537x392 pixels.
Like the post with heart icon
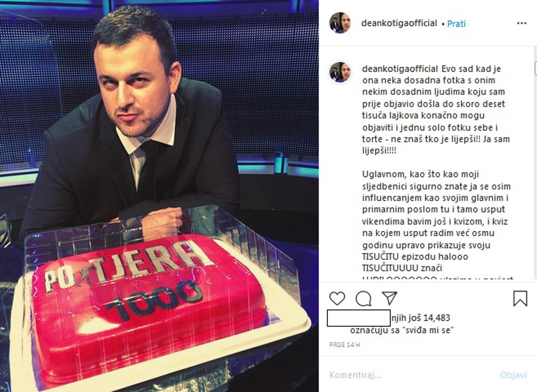coord(337,298)
